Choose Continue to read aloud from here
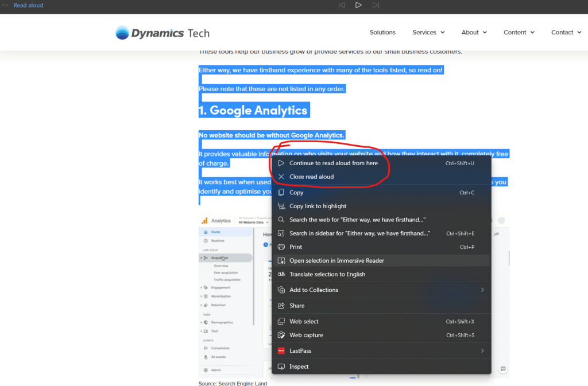Screen dimensions: 588x386 tap(381, 163)
